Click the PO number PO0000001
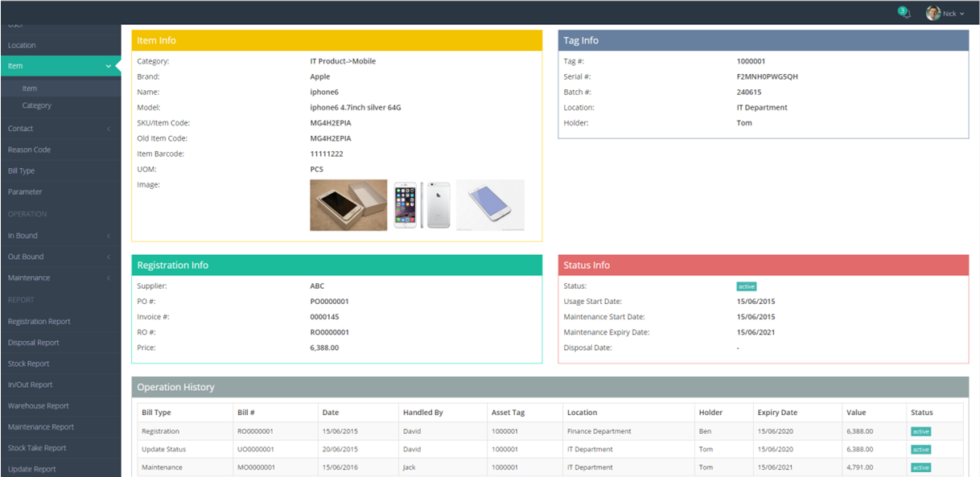 pyautogui.click(x=329, y=302)
